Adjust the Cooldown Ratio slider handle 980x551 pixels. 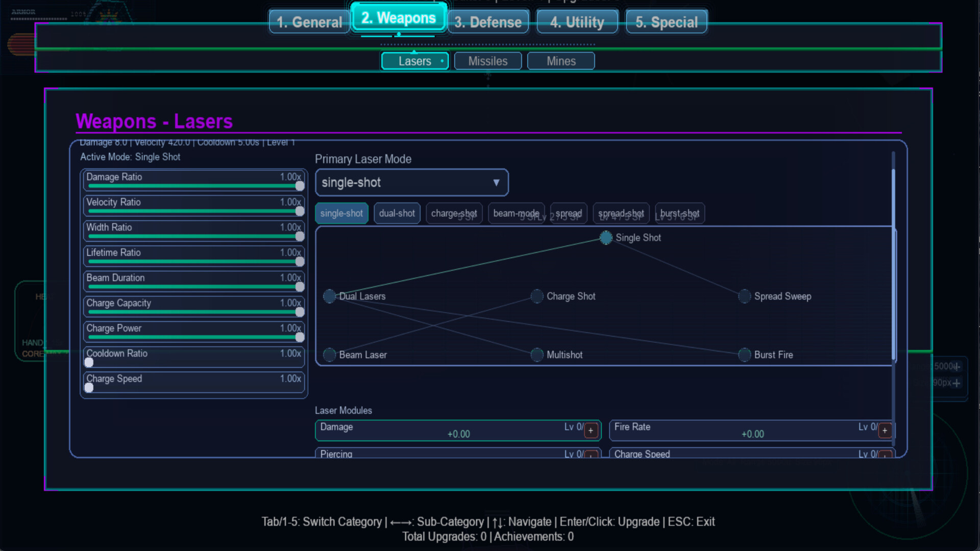pos(89,363)
